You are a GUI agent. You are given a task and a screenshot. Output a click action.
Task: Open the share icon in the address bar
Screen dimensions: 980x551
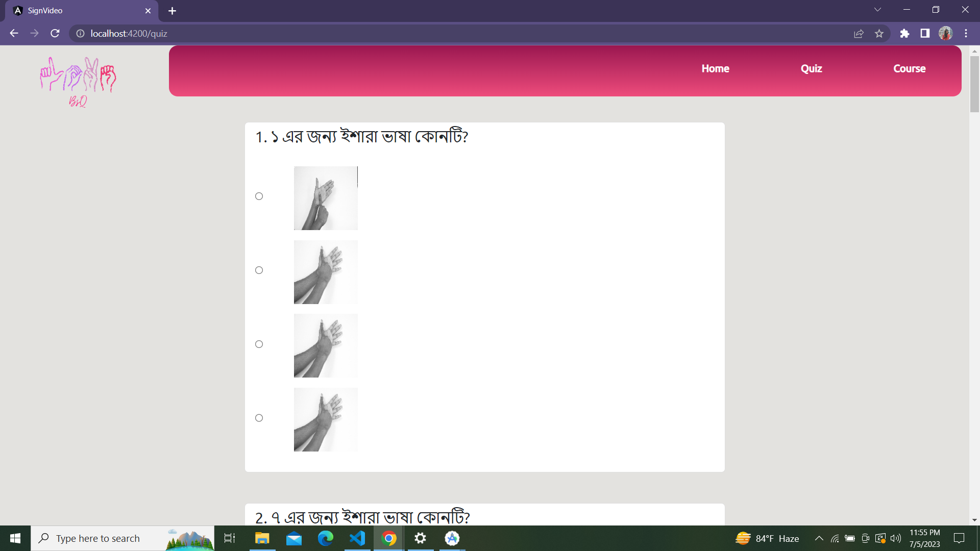coord(859,33)
